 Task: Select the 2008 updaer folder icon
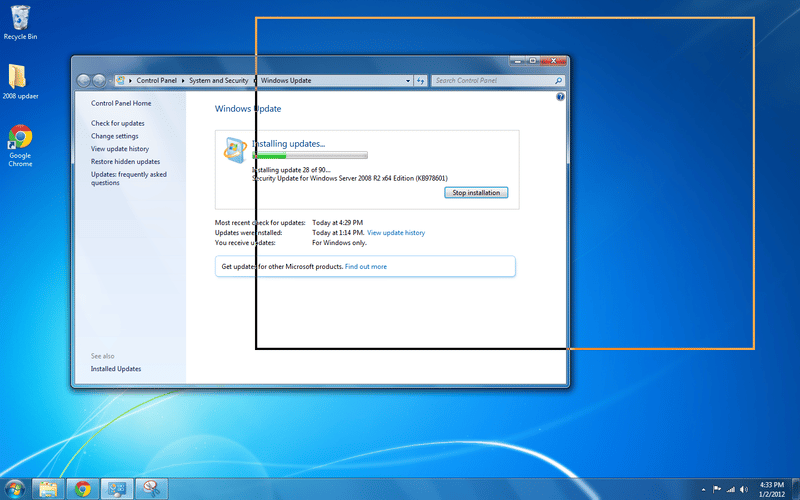[x=20, y=82]
